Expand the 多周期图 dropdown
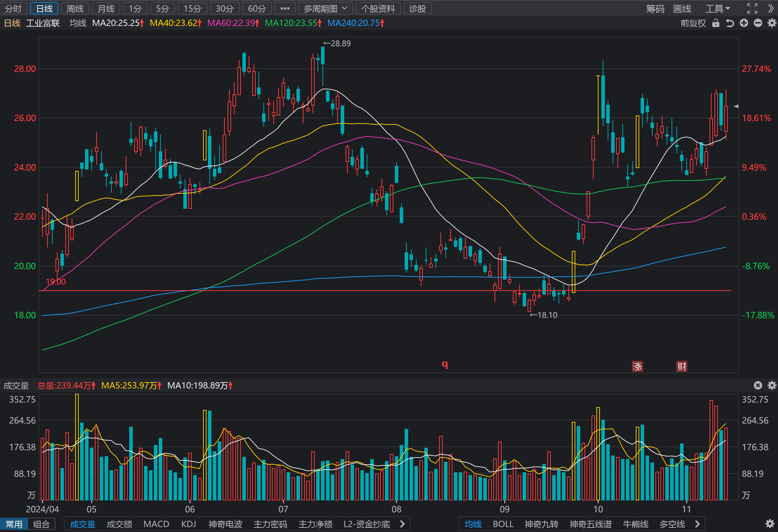 pos(326,8)
